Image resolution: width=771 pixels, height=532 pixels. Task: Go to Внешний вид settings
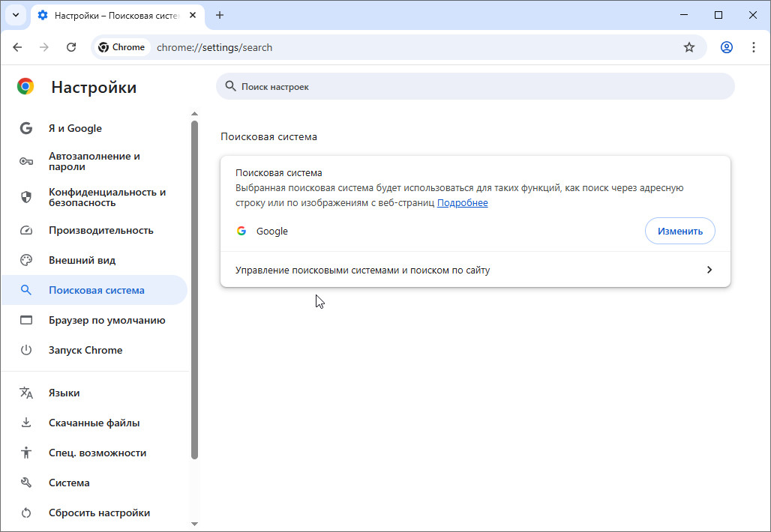coord(82,260)
